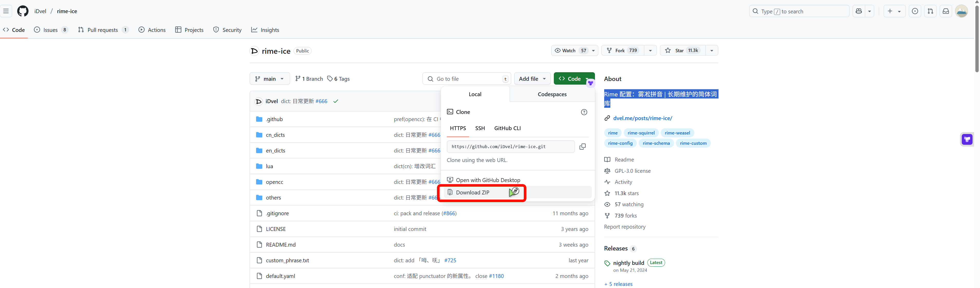Open the Issues tab
Viewport: 980px width, 288px height.
[x=51, y=30]
